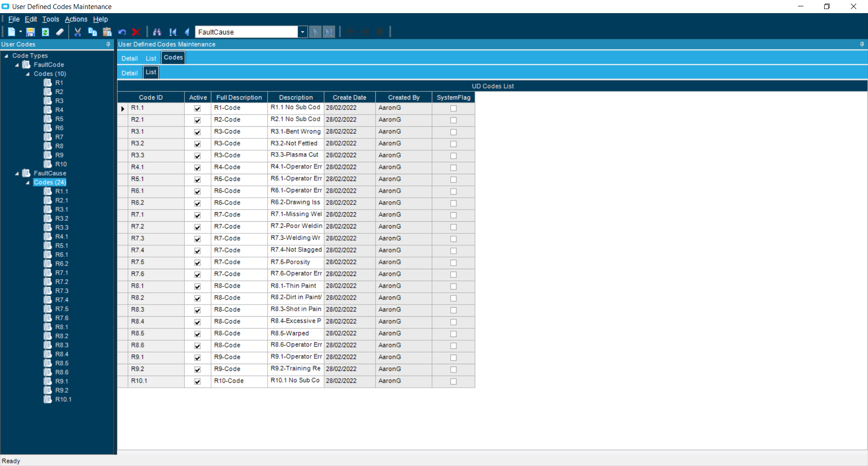Open the File menu
This screenshot has width=868, height=466.
coord(14,19)
